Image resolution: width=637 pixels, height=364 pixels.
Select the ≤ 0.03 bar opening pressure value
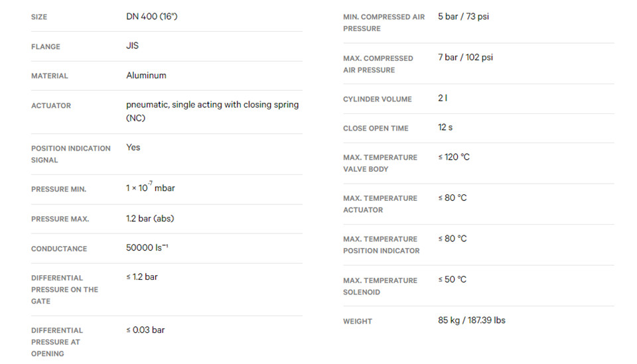(x=145, y=330)
